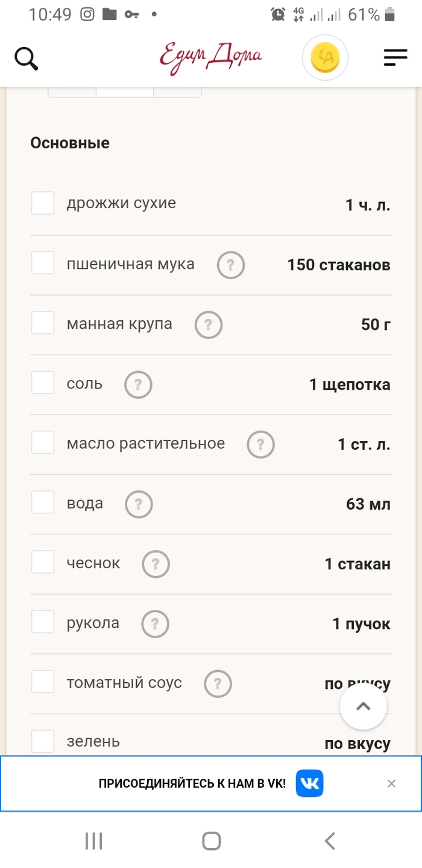
Task: Tap the Едим Дома logo
Action: tap(211, 56)
